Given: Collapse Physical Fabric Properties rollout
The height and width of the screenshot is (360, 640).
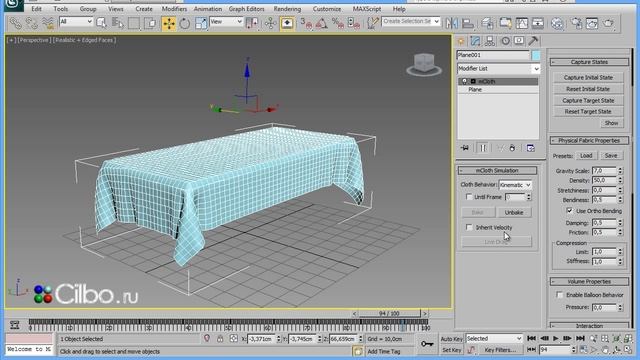Looking at the screenshot, I should click(589, 140).
